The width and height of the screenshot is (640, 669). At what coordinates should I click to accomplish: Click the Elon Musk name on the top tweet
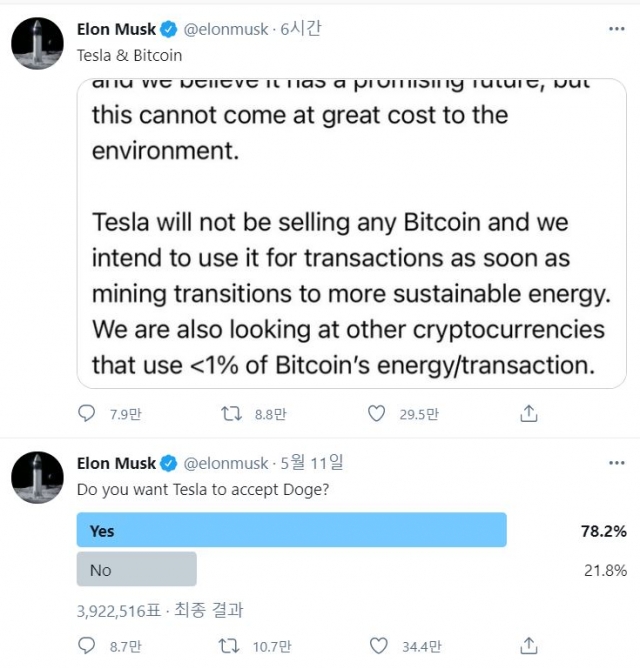pos(116,29)
